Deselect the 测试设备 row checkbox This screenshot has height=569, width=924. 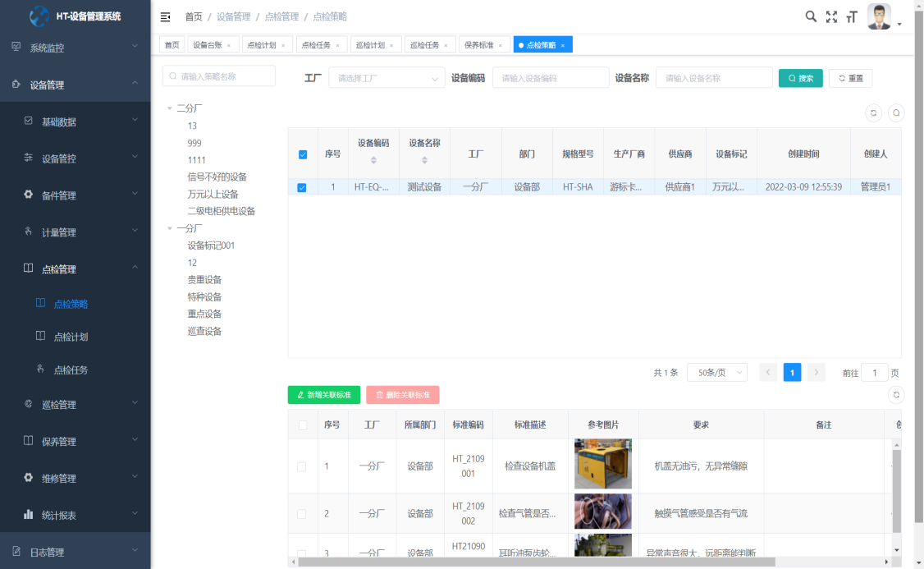pyautogui.click(x=302, y=187)
